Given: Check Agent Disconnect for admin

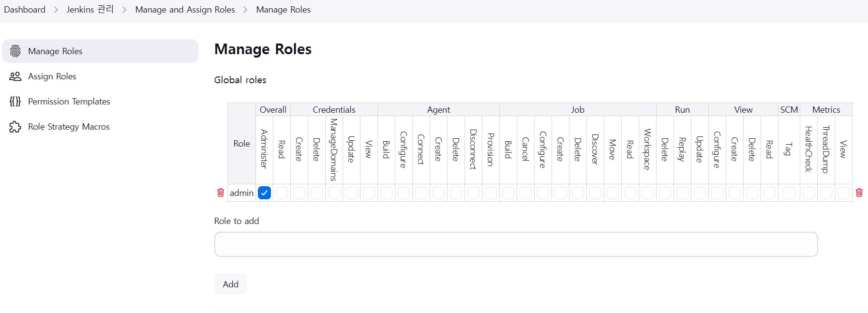Looking at the screenshot, I should pyautogui.click(x=474, y=193).
